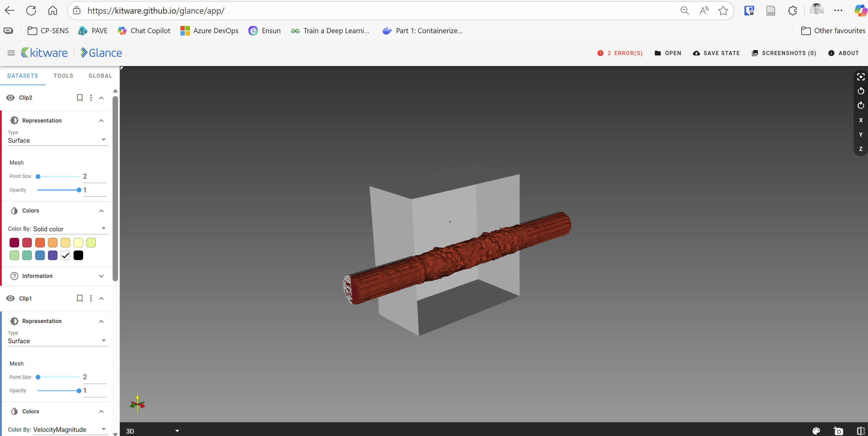Click the reset camera icon in viewport

coord(860,77)
